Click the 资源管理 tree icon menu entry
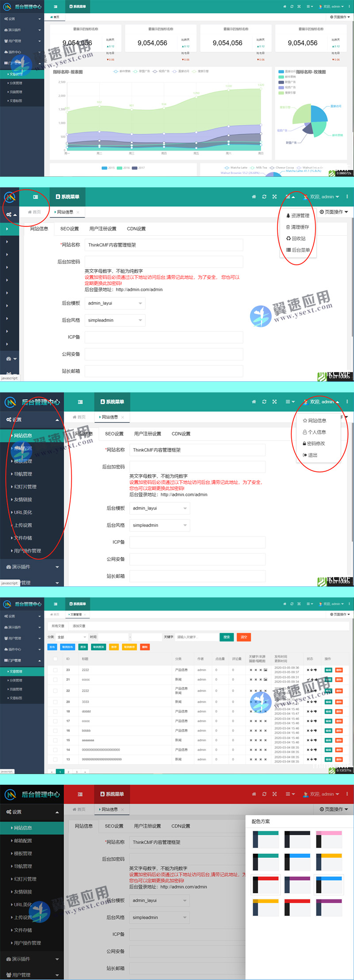The image size is (354, 980). 298,216
